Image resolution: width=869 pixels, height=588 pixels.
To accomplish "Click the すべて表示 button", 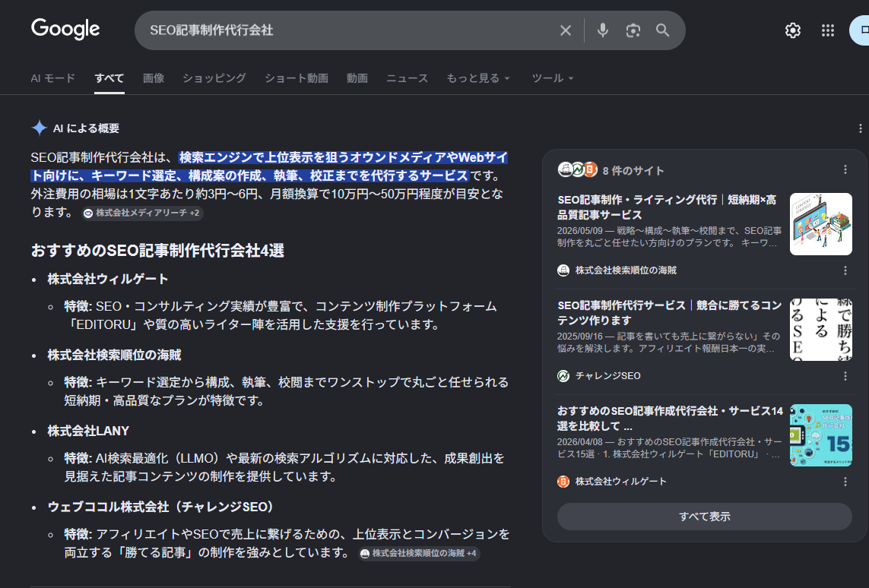I will pos(705,517).
